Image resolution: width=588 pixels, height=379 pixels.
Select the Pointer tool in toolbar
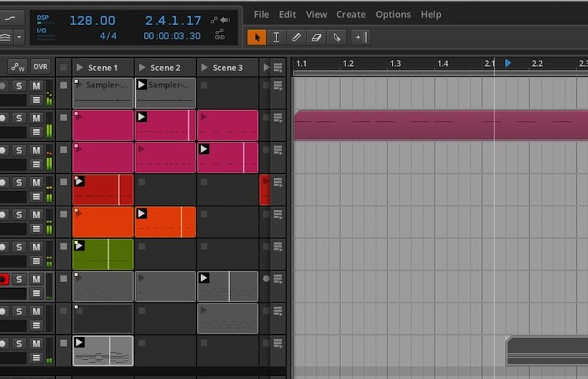[257, 37]
